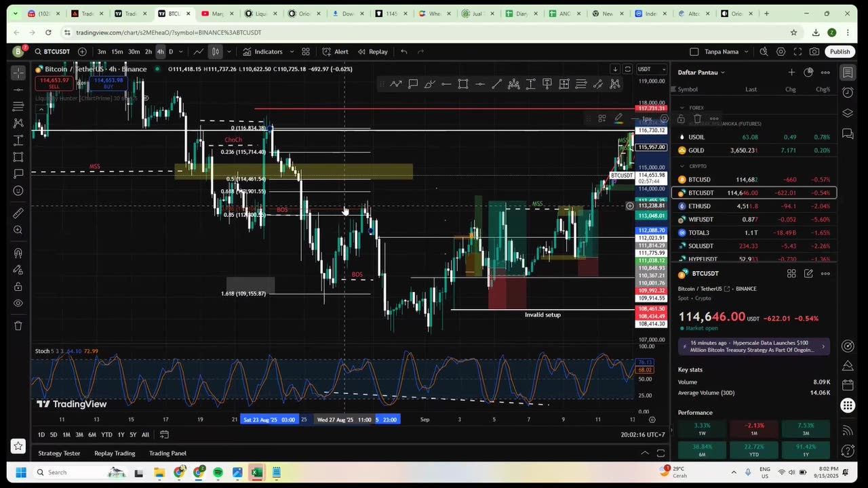Viewport: 868px width, 488px height.
Task: Expand the Daftar Pantau watchlist menu
Action: coord(702,73)
